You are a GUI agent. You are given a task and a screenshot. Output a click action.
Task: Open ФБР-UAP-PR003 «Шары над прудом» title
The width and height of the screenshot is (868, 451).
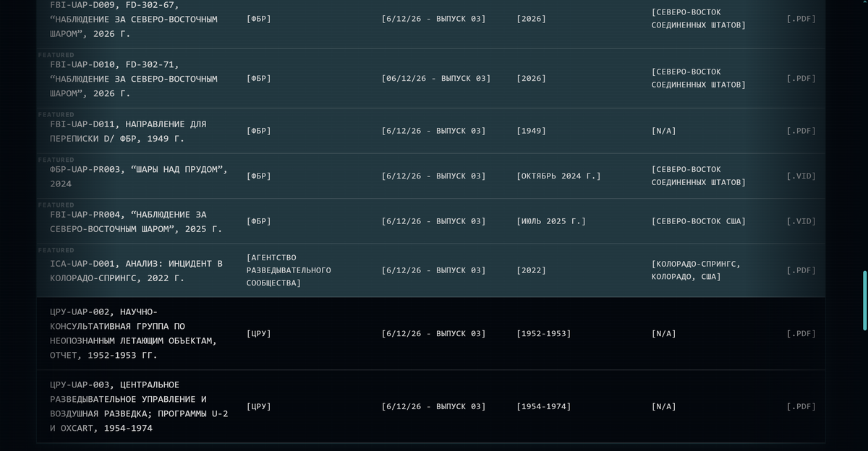139,176
